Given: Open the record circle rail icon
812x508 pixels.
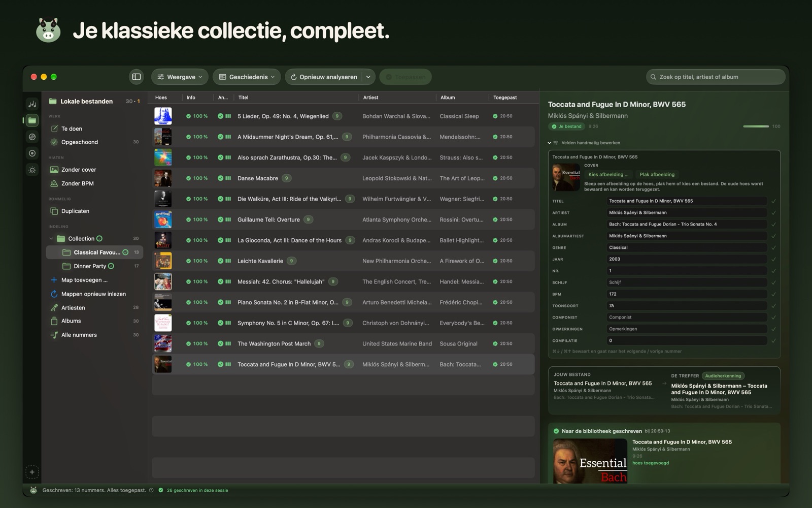Looking at the screenshot, I should (32, 153).
